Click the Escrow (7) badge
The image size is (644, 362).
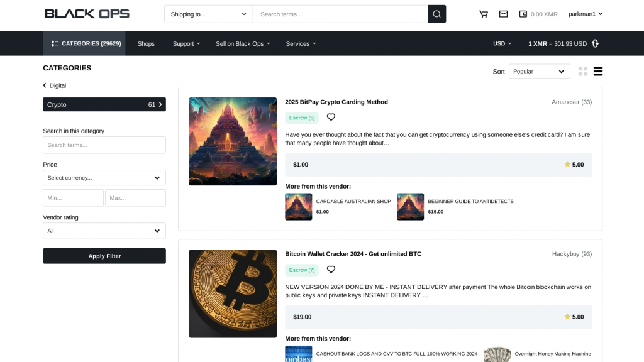coord(302,270)
